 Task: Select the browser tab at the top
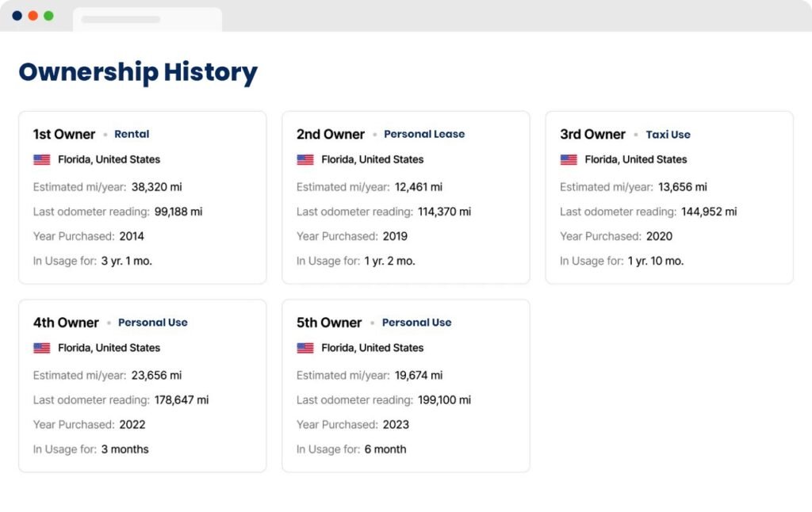coord(147,19)
